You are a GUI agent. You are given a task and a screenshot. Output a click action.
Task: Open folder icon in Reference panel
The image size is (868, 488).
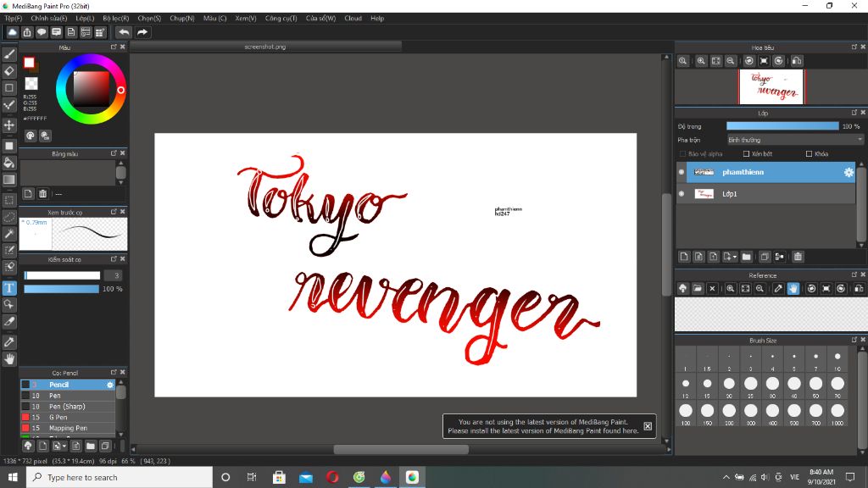[698, 288]
